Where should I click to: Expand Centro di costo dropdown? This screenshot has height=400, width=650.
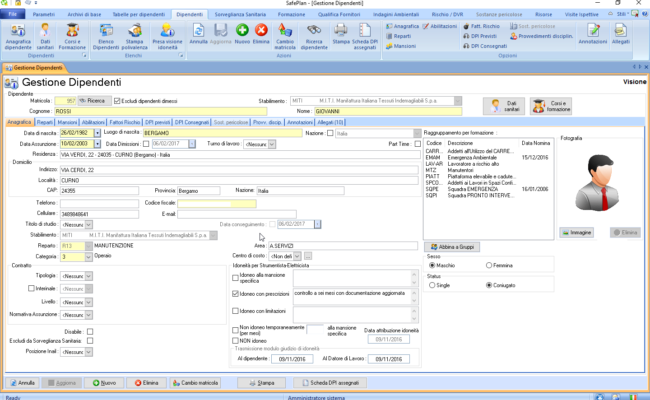297,256
